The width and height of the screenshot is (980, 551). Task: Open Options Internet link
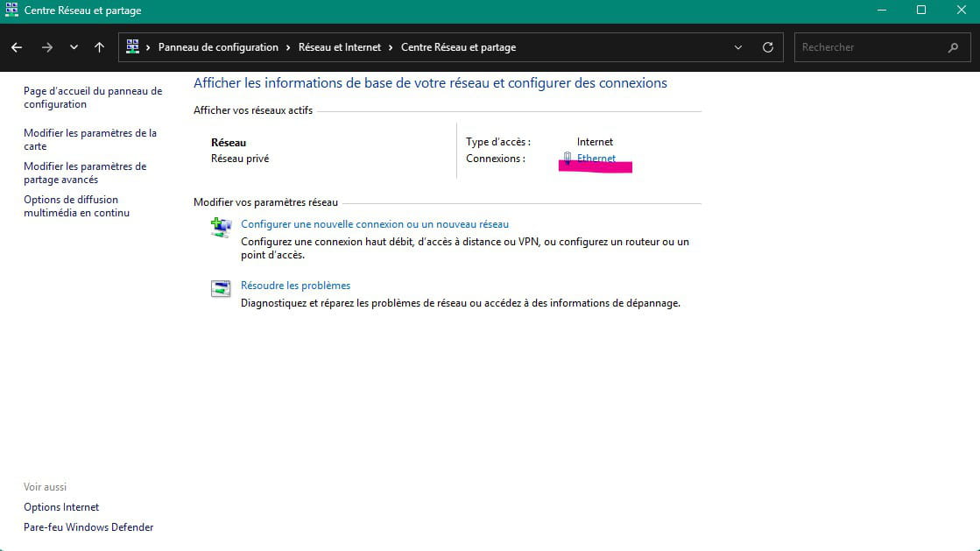click(x=61, y=507)
